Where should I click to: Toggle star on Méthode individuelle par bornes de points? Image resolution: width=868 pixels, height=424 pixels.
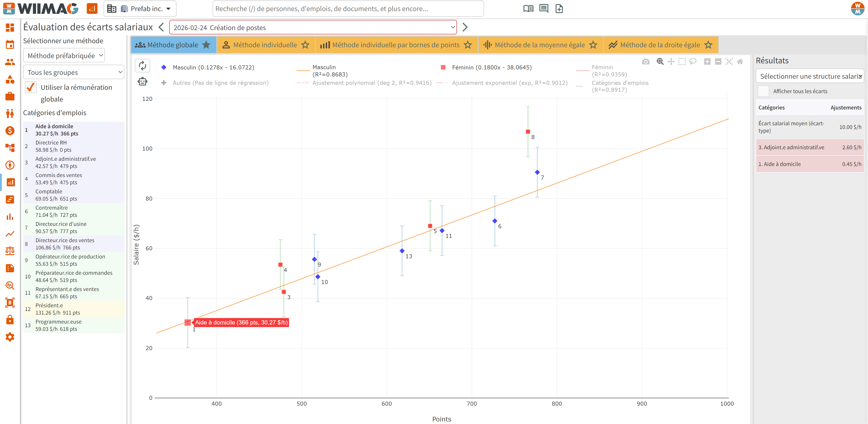pyautogui.click(x=468, y=45)
